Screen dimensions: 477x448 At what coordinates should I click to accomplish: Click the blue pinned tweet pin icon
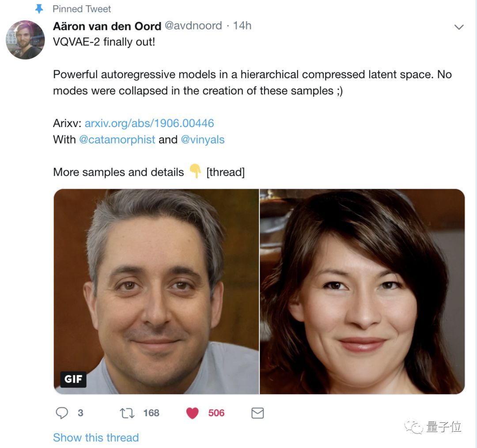coord(39,9)
